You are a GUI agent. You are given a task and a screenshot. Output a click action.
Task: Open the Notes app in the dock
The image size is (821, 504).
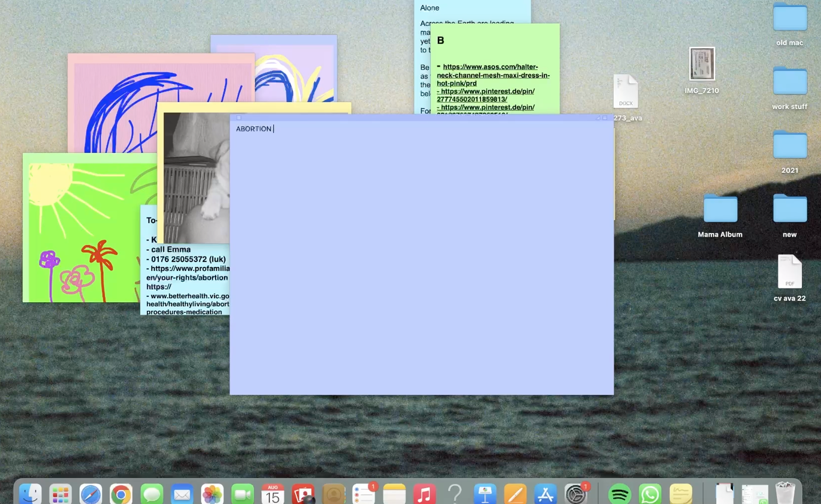point(394,494)
